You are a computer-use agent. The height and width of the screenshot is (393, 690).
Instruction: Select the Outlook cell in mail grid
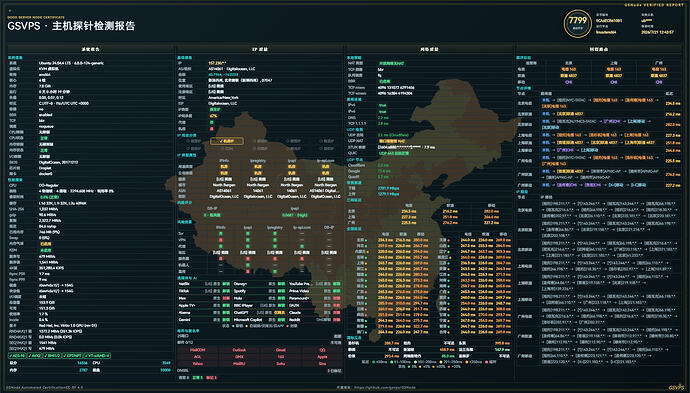[239, 350]
